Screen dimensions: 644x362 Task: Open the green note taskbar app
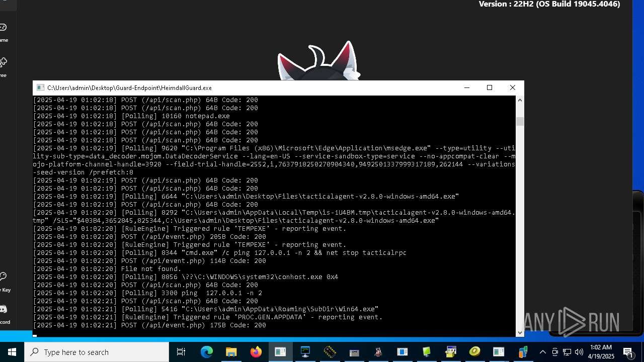click(427, 352)
